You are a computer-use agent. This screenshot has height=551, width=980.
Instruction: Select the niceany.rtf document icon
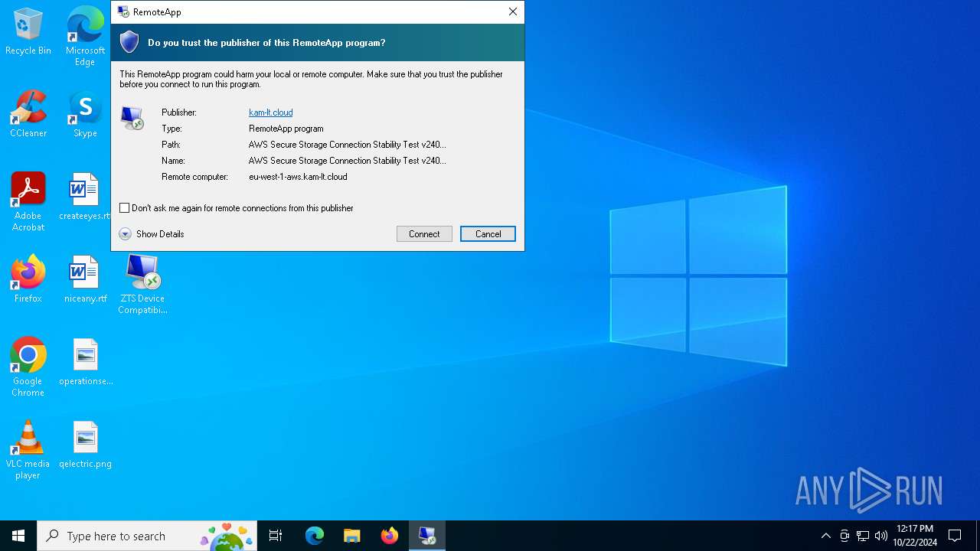(85, 279)
